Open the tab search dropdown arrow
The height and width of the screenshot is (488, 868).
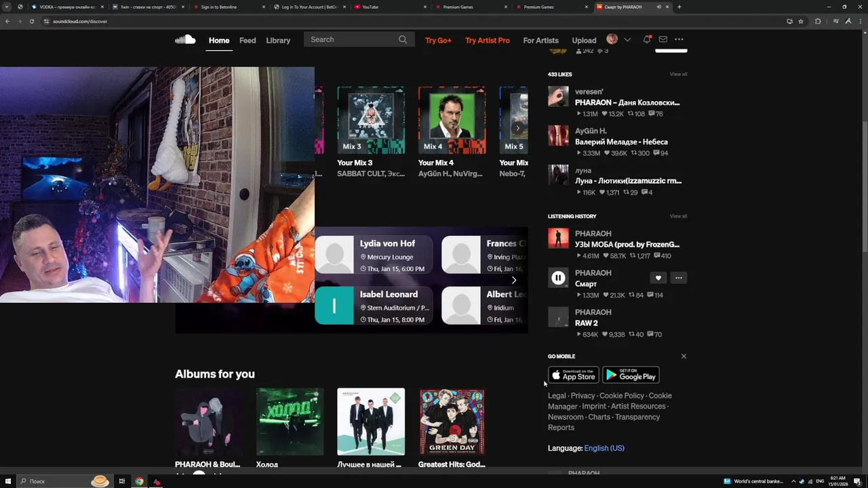(x=6, y=7)
